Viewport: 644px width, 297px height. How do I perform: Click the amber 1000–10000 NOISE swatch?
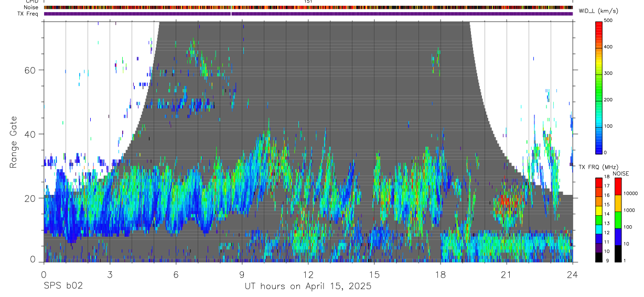618,203
